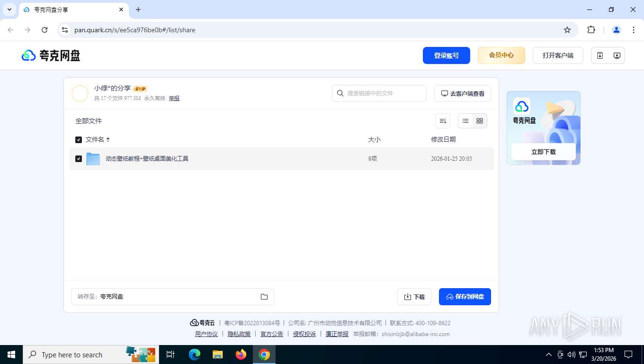Click the mobile app download icon
644x364 pixels.
pyautogui.click(x=600, y=55)
